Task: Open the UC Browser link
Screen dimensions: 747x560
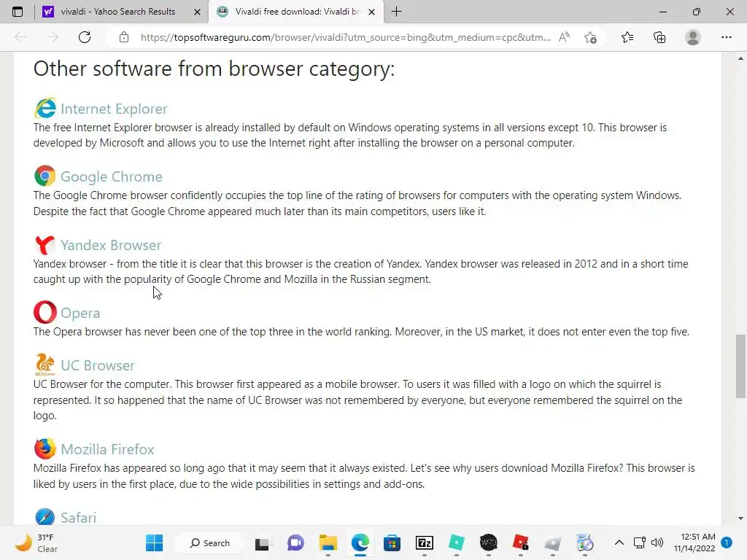Action: [98, 366]
